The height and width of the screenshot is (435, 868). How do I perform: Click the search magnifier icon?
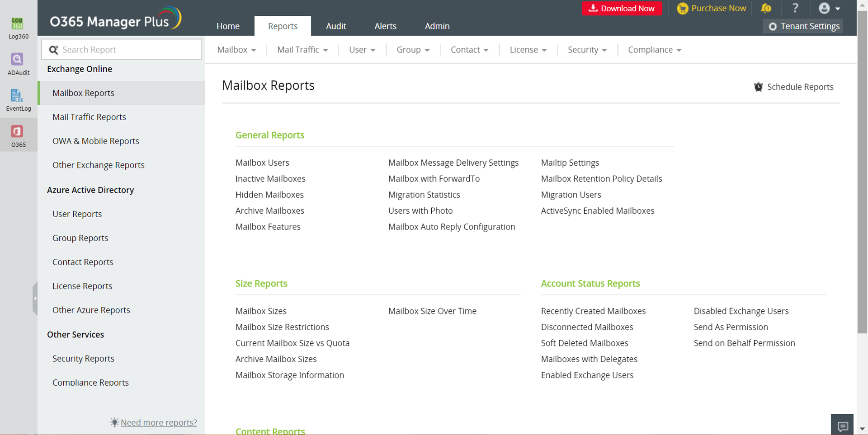(54, 50)
